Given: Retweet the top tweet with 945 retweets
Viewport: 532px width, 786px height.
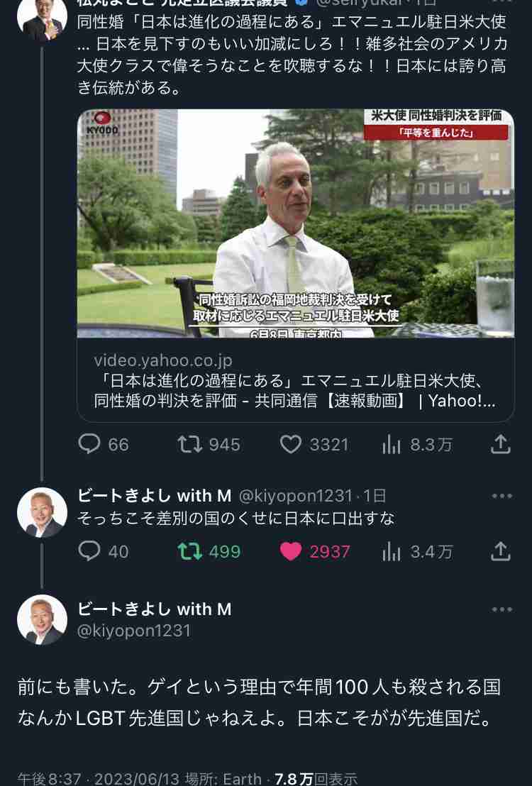Looking at the screenshot, I should [209, 445].
